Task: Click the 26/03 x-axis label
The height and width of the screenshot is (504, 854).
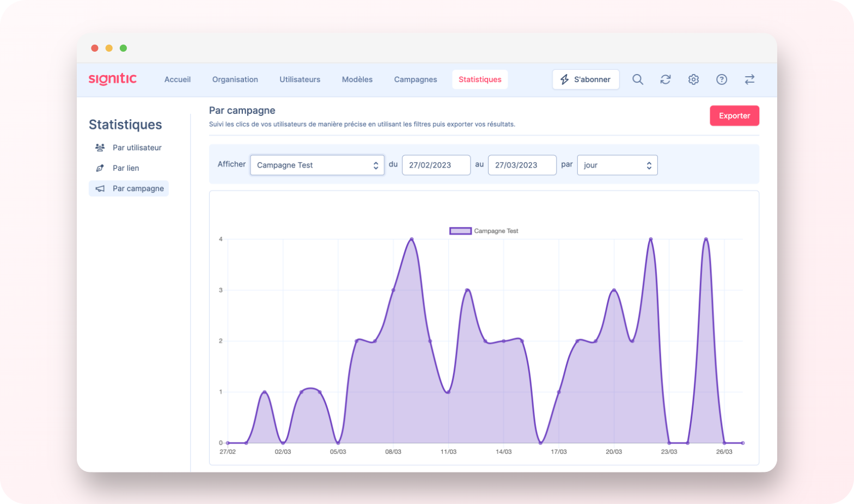Action: (724, 452)
